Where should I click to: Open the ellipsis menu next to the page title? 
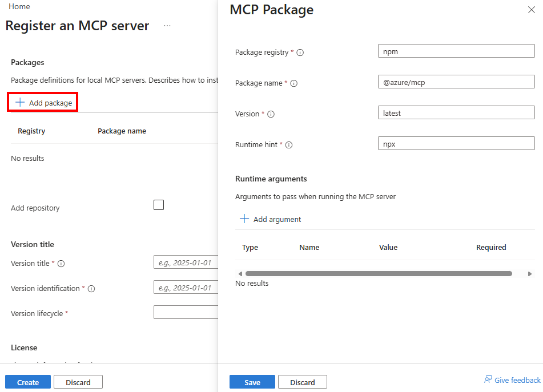pos(167,25)
